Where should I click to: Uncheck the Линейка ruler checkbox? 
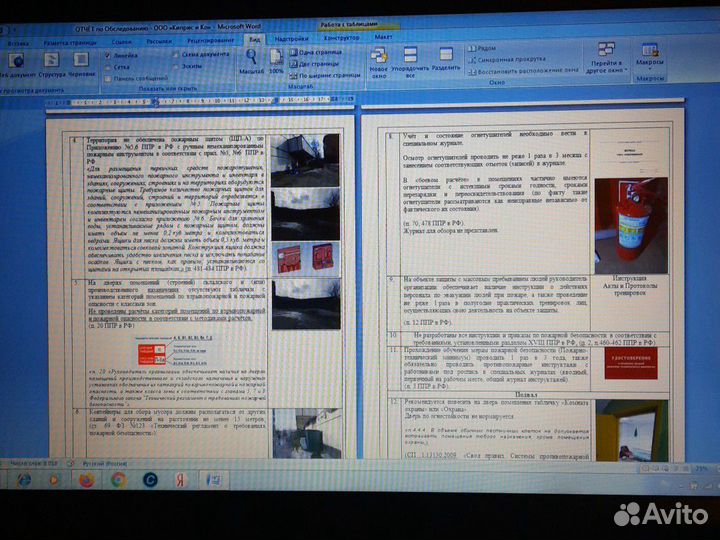coord(108,55)
